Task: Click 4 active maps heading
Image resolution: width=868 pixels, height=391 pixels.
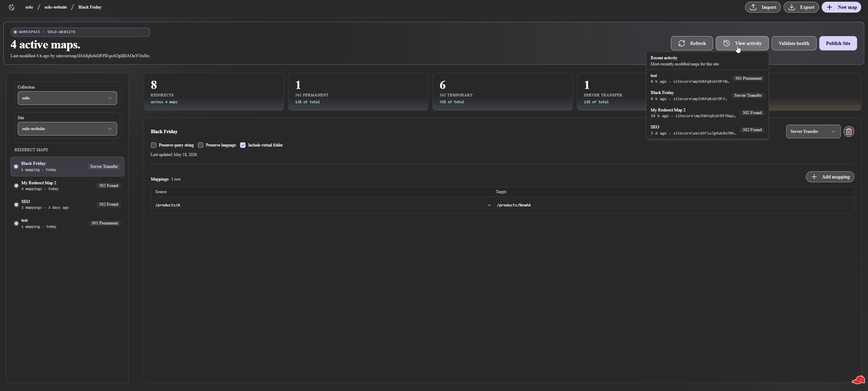Action: click(45, 45)
